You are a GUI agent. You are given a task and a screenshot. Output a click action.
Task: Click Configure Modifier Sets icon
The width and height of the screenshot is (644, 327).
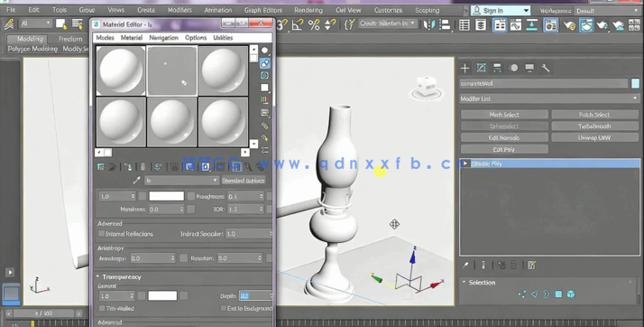tap(531, 266)
